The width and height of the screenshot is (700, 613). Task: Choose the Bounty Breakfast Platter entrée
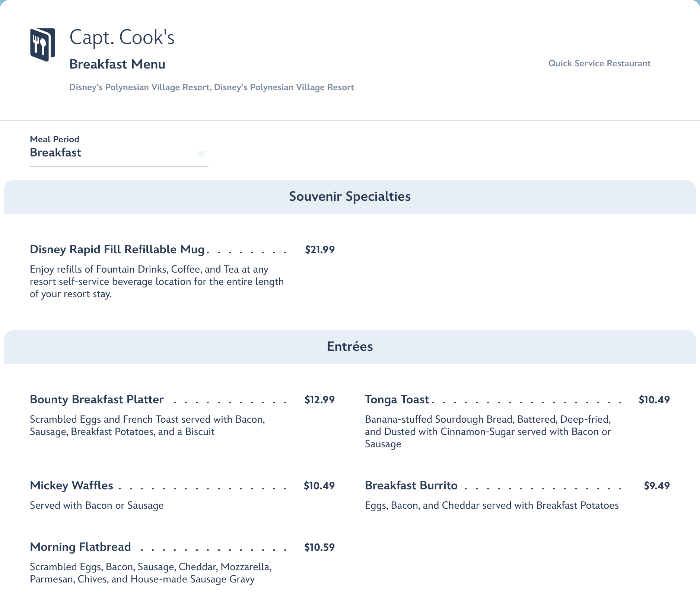point(97,400)
